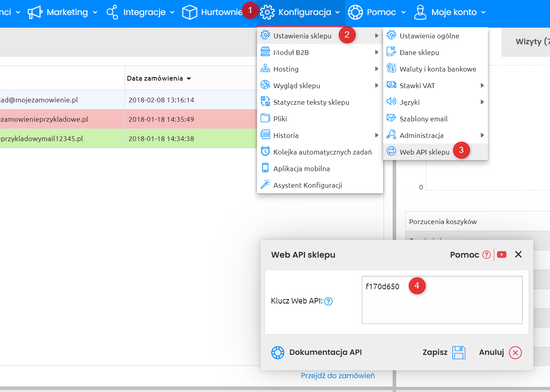The image size is (550, 392).
Task: Sort by Data zamówienia arrow
Action: click(x=189, y=79)
